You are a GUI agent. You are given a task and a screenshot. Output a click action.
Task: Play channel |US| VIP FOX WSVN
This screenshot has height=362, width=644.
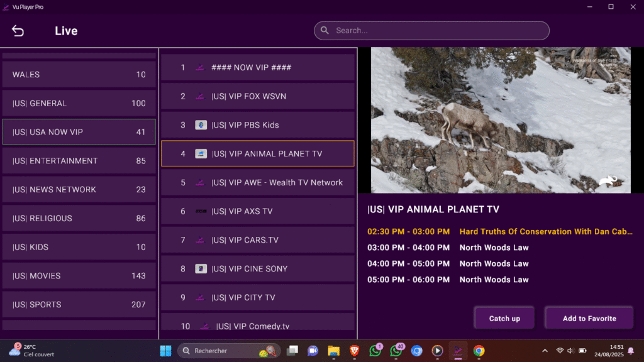[x=257, y=96]
